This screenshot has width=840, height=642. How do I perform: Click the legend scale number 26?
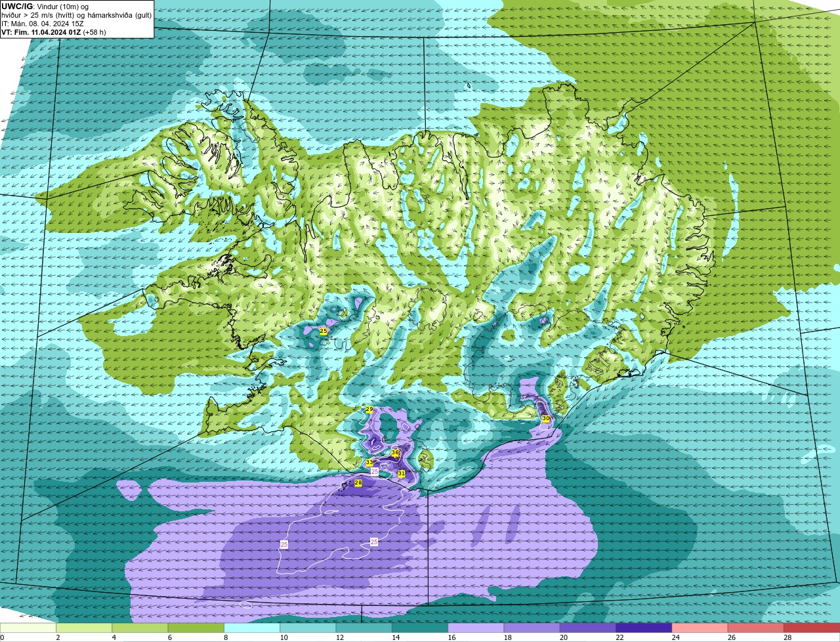click(731, 637)
